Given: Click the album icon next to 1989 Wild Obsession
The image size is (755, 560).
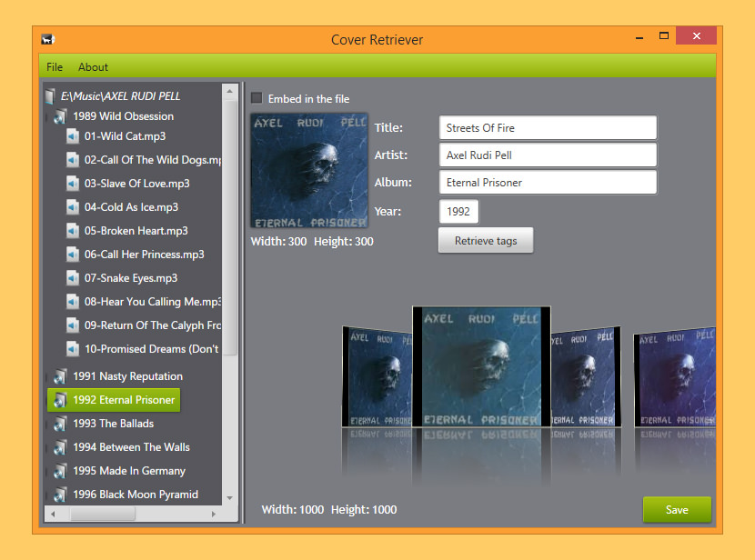Looking at the screenshot, I should (x=60, y=116).
